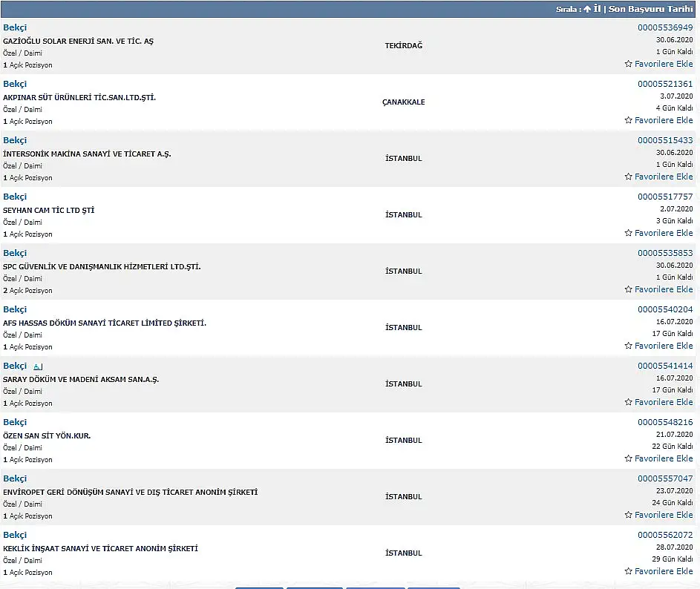
Task: Open the Bekçi job at SARAY DÖKÜM
Action: (15, 366)
